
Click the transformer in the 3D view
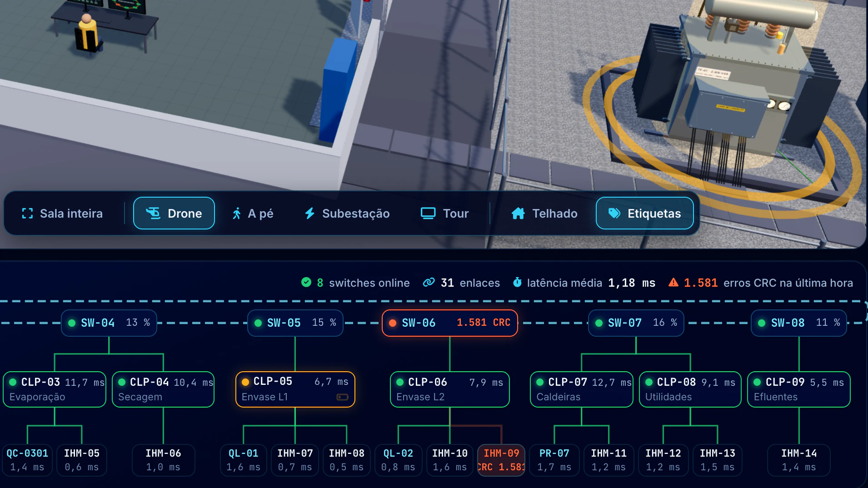(x=736, y=86)
